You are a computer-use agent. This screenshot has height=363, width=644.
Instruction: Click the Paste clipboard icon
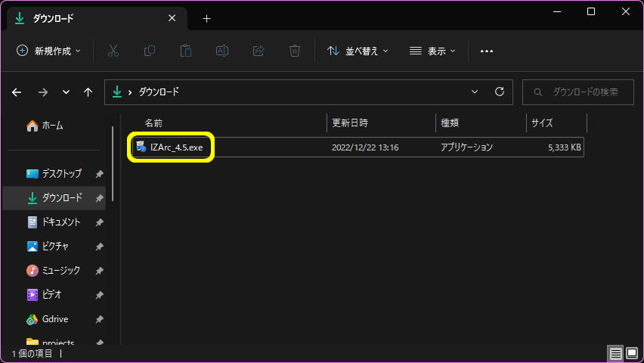pos(186,51)
